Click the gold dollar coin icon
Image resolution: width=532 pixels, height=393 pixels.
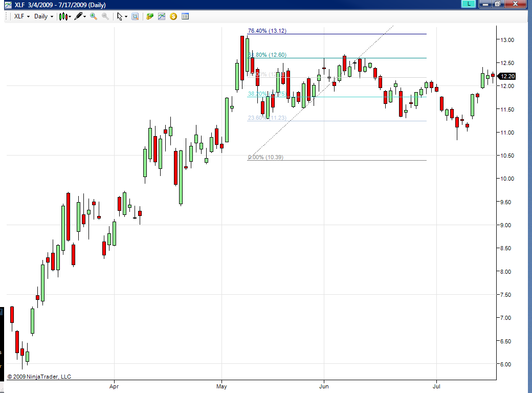tap(173, 16)
